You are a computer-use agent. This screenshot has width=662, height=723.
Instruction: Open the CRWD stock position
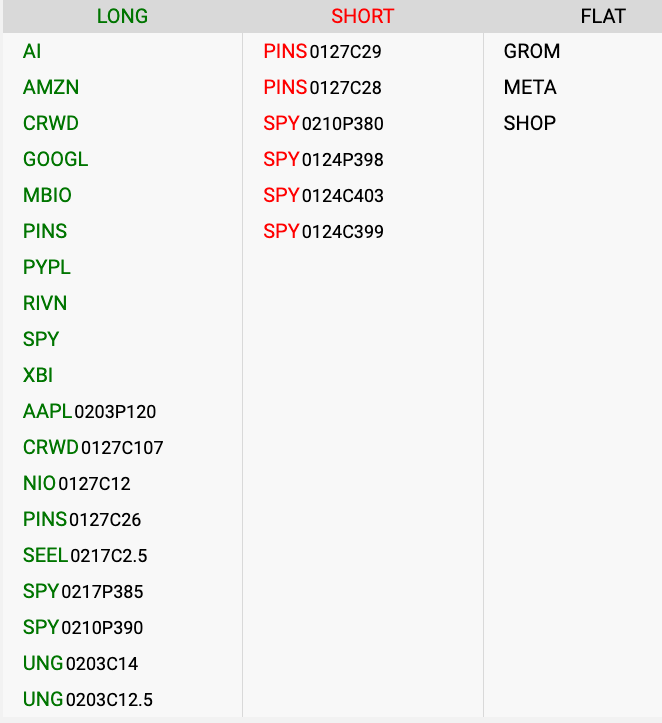click(x=51, y=124)
